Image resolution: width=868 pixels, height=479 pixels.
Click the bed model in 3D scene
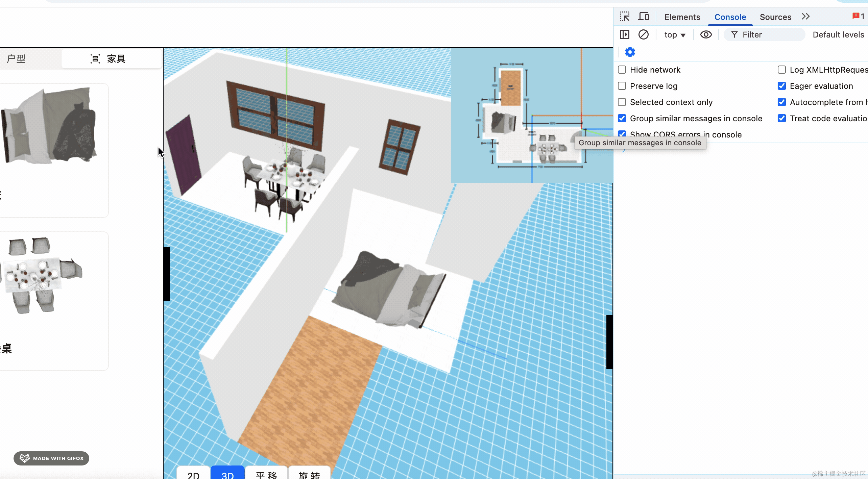[x=389, y=290]
